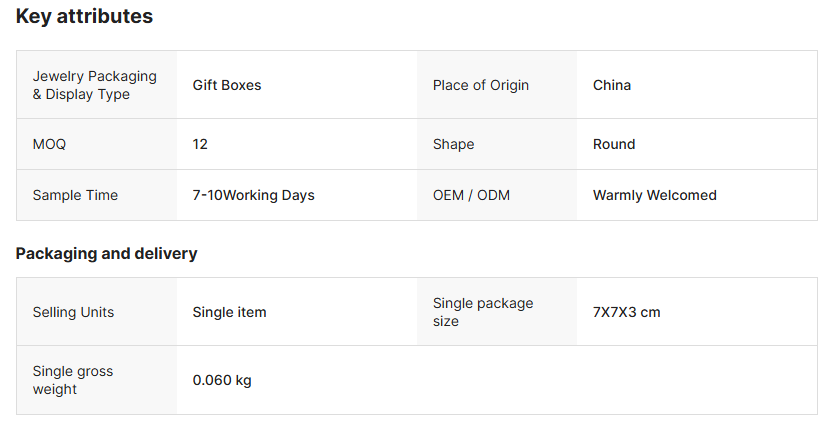This screenshot has width=834, height=422.
Task: Select the Single item value
Action: pos(229,312)
